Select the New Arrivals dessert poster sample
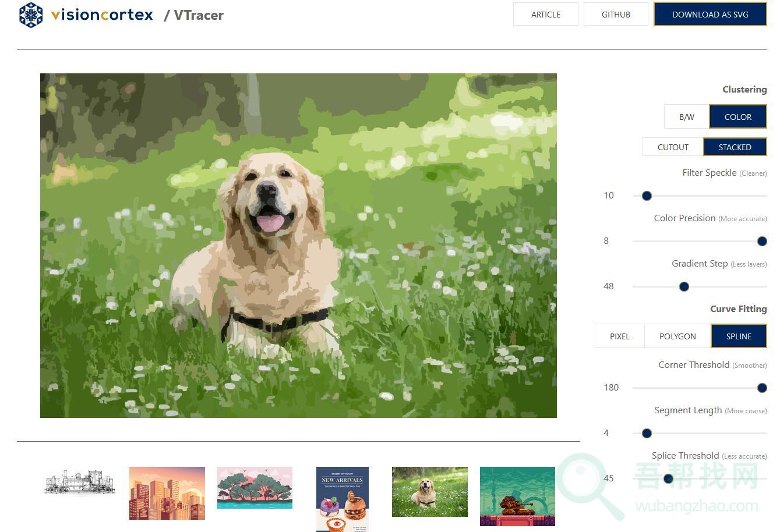The image size is (780, 532). (343, 499)
